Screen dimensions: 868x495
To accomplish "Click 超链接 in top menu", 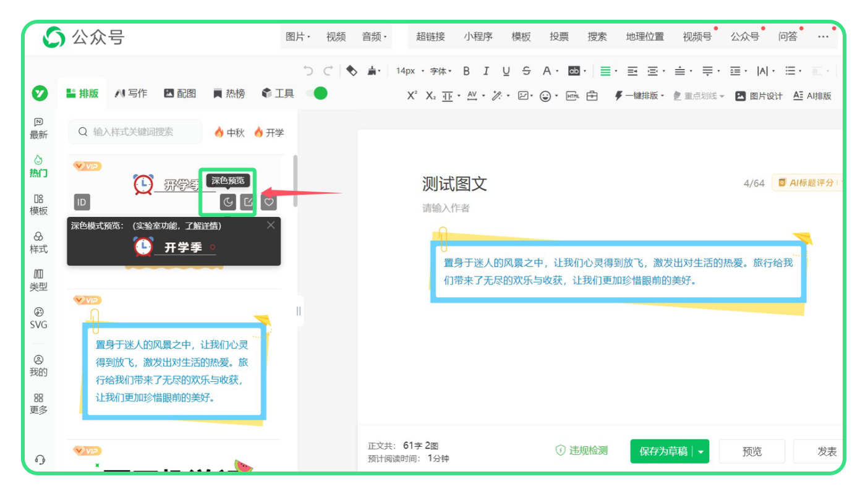I will click(430, 36).
